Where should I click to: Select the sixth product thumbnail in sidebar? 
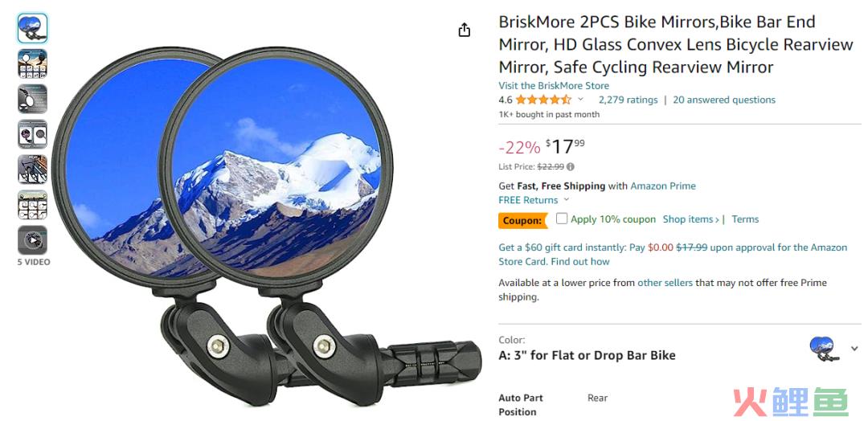(x=32, y=205)
